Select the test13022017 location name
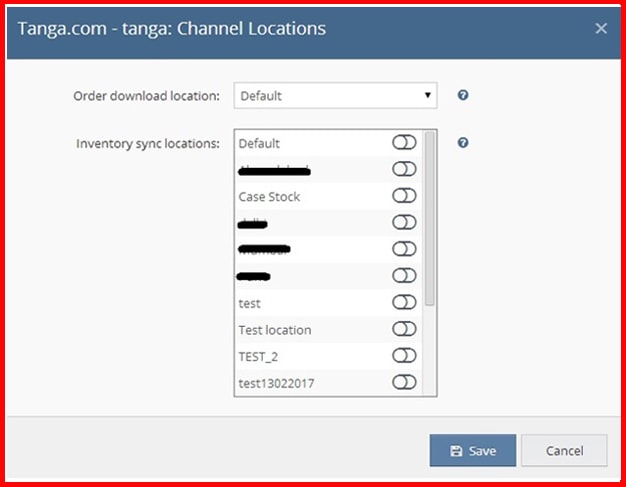Viewport: 626px width, 487px height. point(276,383)
